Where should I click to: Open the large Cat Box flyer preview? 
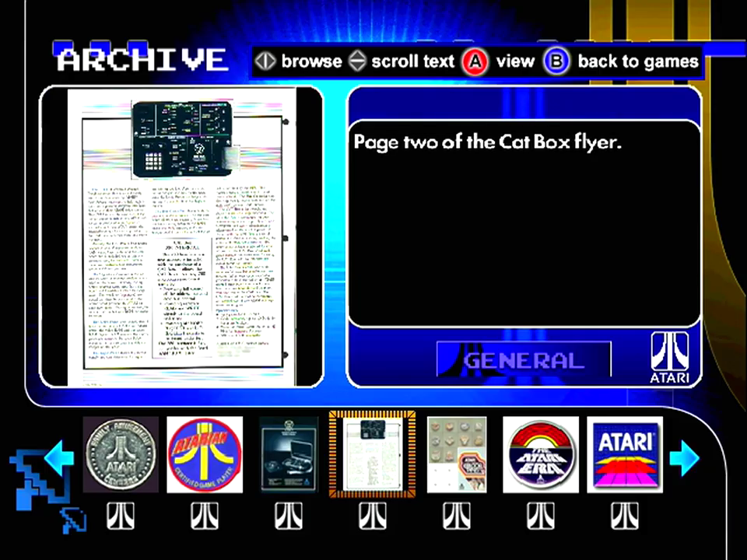(x=181, y=236)
